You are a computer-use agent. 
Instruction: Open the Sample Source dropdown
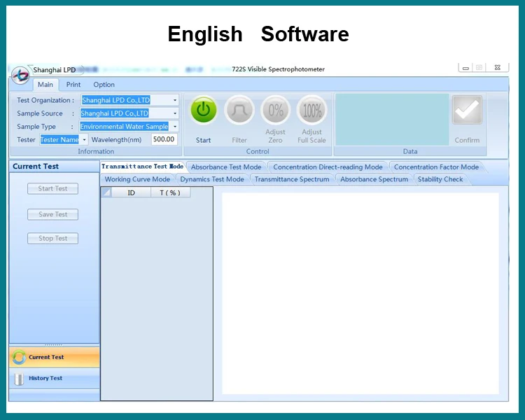(175, 113)
